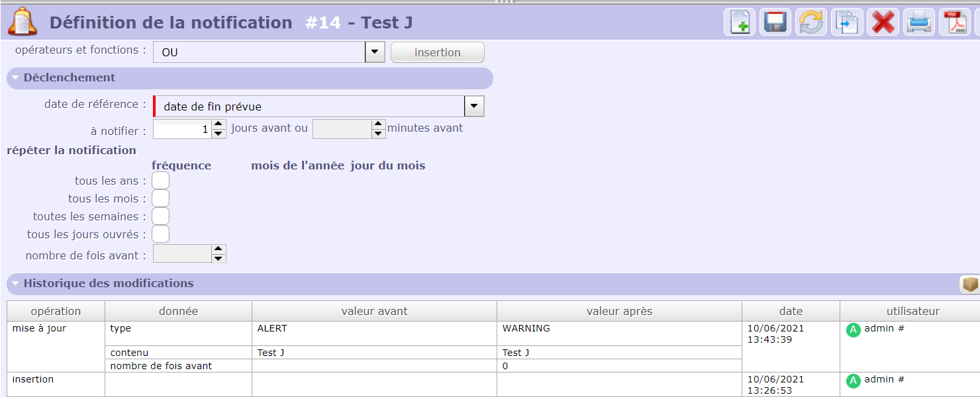The width and height of the screenshot is (980, 397).
Task: Delete the notification with the red X icon
Action: coord(883,22)
